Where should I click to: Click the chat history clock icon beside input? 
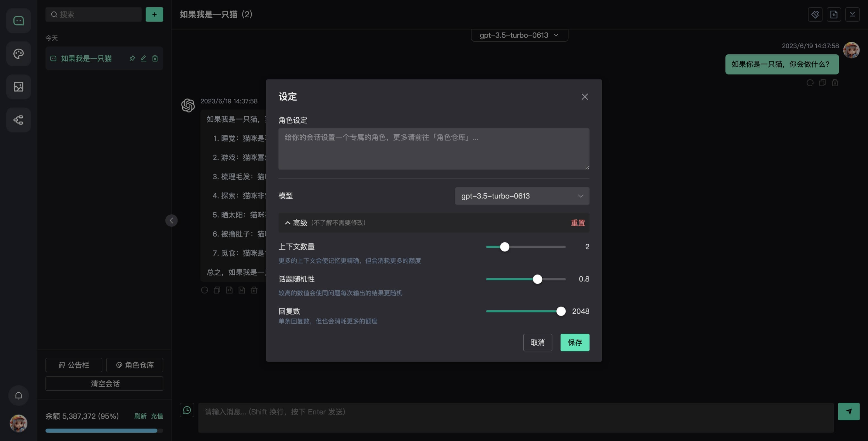187,410
